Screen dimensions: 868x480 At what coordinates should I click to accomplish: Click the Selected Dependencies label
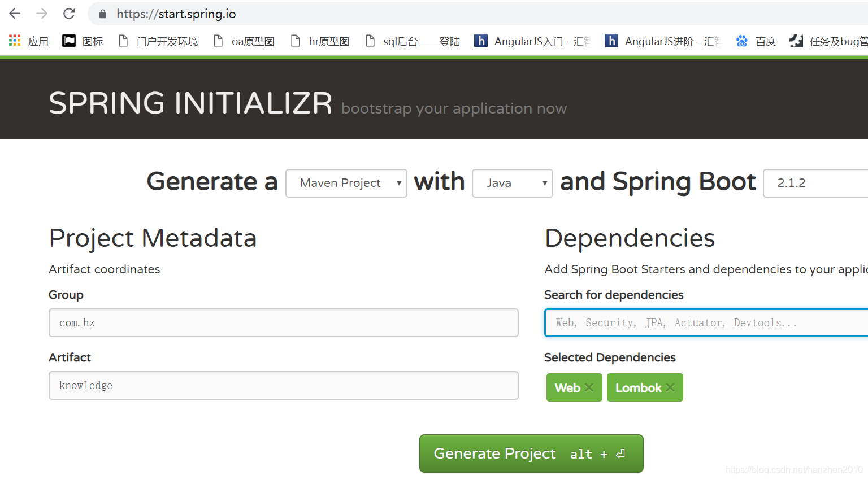[610, 357]
